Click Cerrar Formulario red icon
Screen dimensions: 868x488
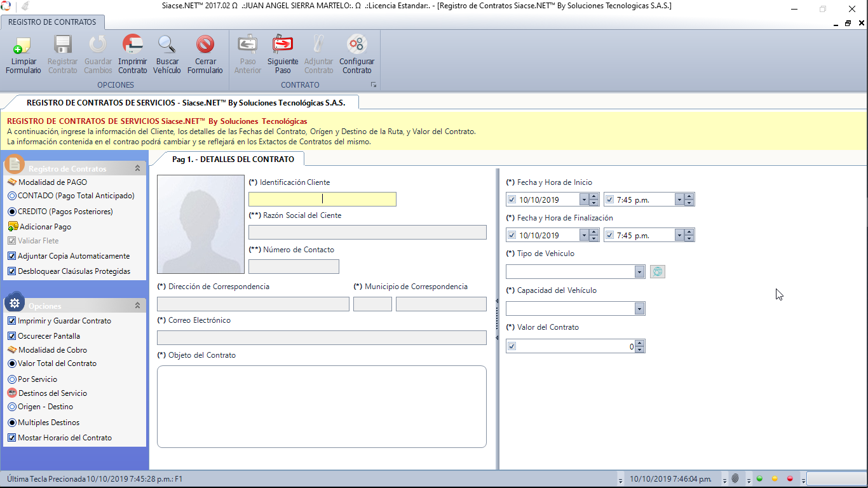[x=205, y=44]
